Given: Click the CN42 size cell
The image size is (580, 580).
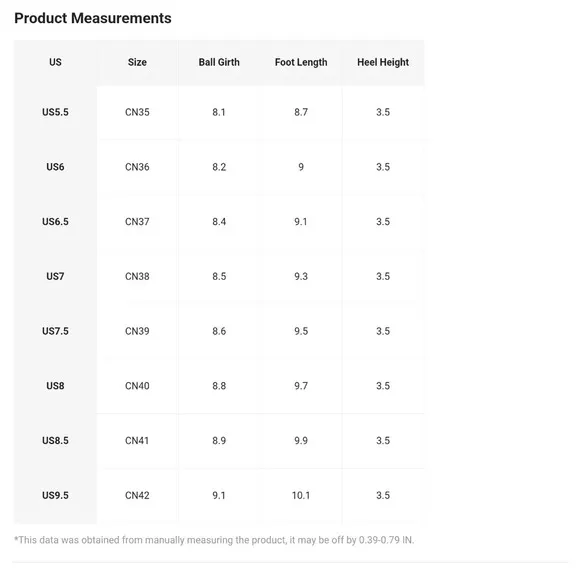Looking at the screenshot, I should 137,495.
